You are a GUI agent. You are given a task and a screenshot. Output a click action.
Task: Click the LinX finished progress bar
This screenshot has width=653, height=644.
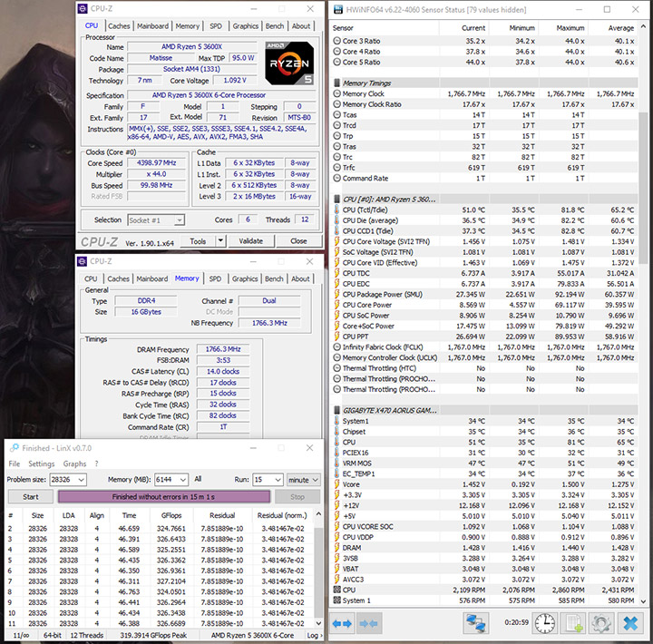(164, 496)
